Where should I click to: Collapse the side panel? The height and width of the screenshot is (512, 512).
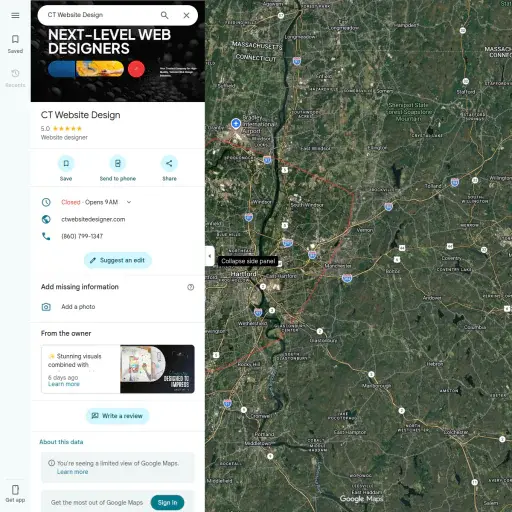[x=210, y=256]
